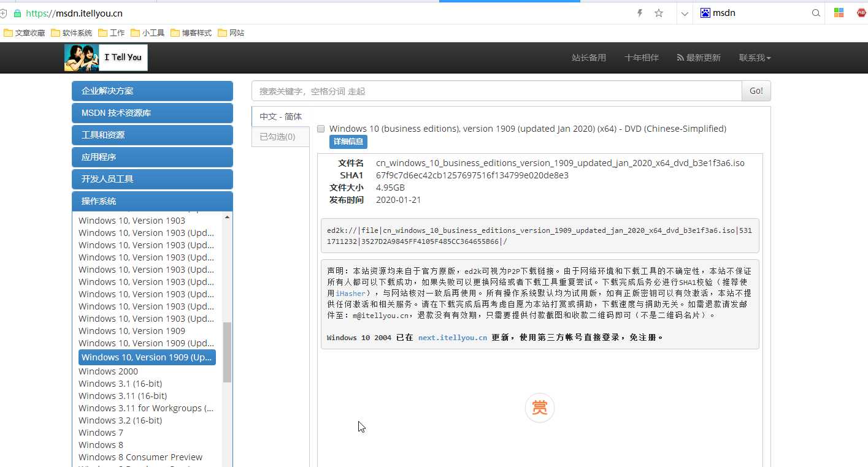Screen dimensions: 868x467
Task: Click the OS list scroll-up arrow
Action: (x=227, y=217)
